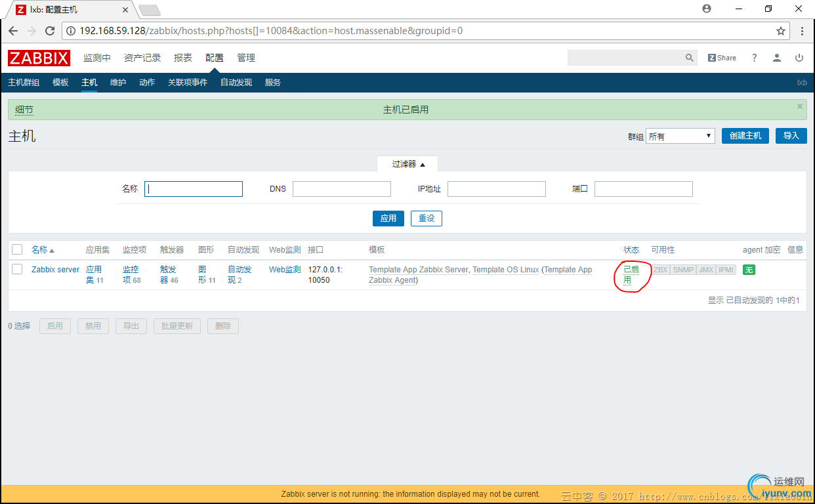Switch to 主机群组 submenu
815x504 pixels.
24,82
